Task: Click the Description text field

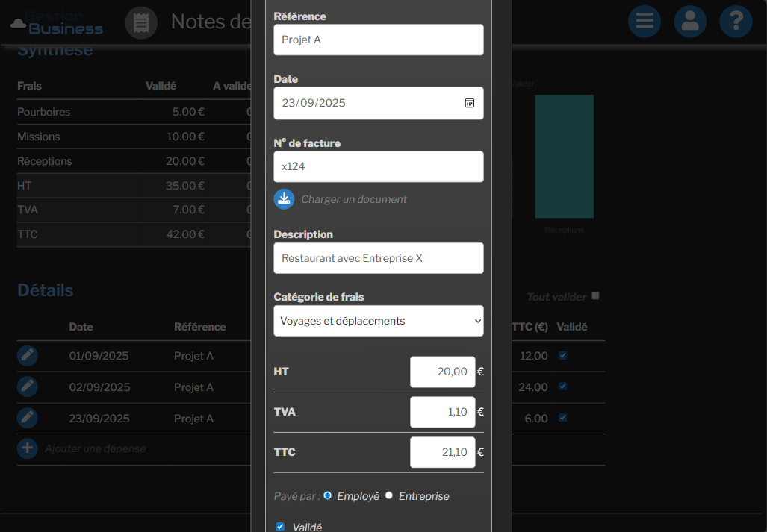Action: 379,258
